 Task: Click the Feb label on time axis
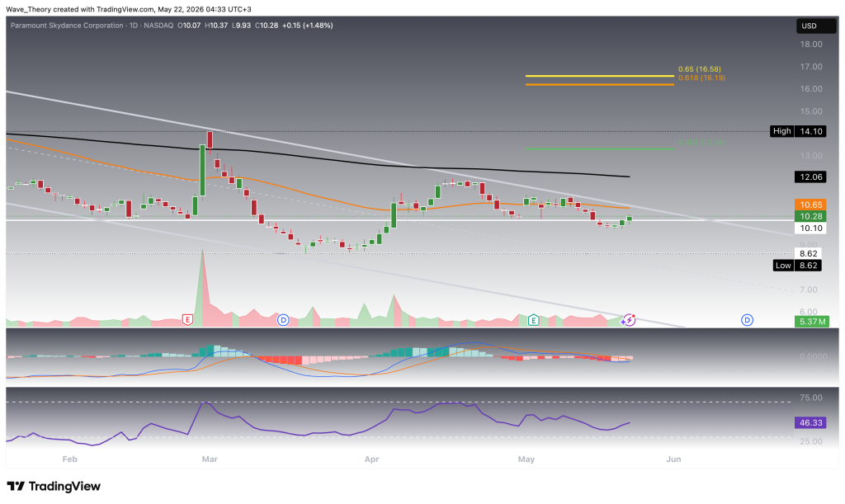coord(69,459)
